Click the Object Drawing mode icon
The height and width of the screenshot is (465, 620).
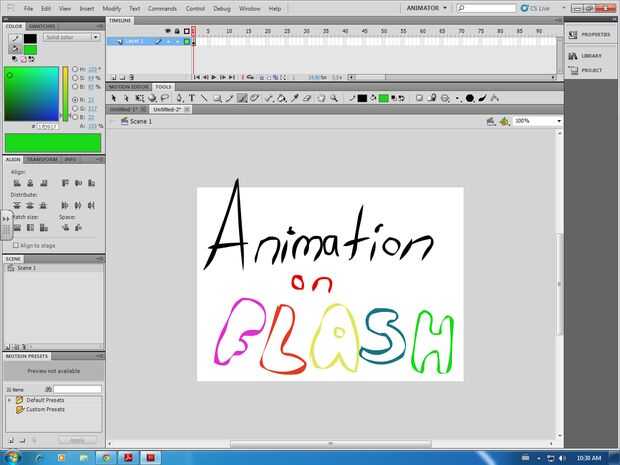coord(419,98)
